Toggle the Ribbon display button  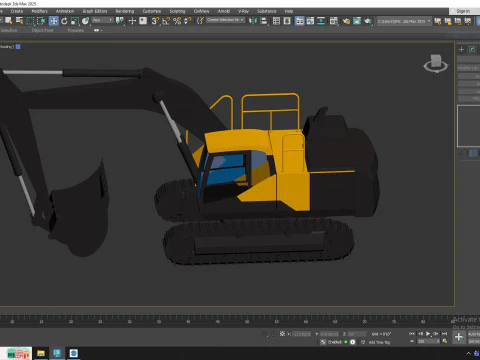coord(300,21)
